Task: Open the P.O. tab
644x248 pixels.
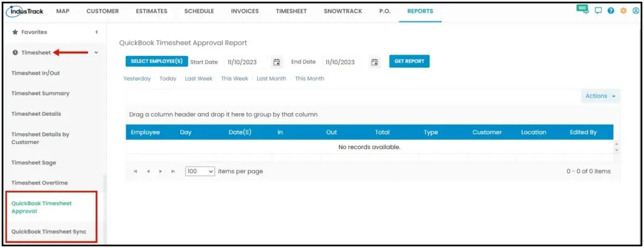Action: click(x=385, y=11)
